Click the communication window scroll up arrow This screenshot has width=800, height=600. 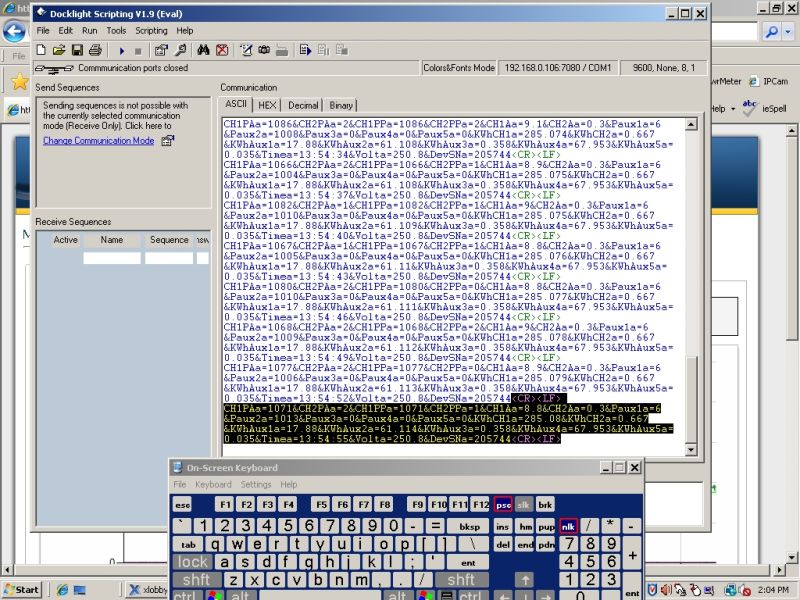(691, 124)
